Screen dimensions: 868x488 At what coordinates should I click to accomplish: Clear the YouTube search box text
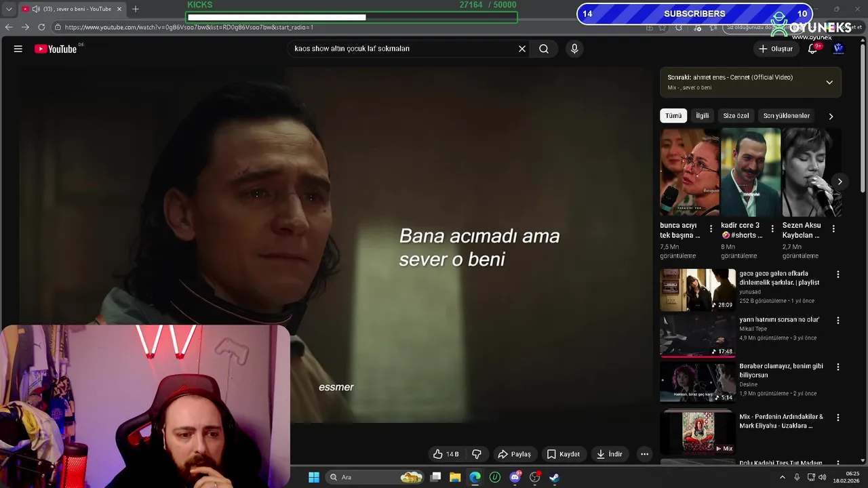click(x=522, y=49)
